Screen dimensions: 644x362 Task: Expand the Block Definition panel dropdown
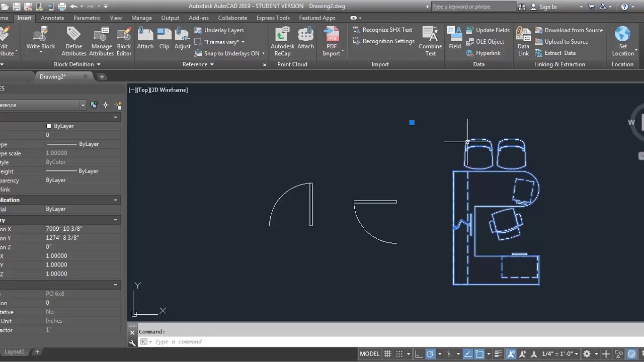click(98, 64)
